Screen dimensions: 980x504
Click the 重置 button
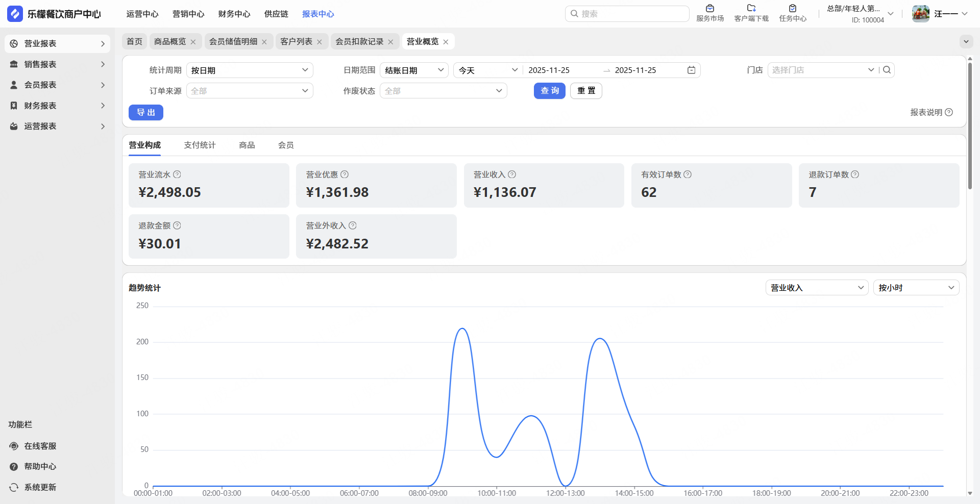[586, 91]
